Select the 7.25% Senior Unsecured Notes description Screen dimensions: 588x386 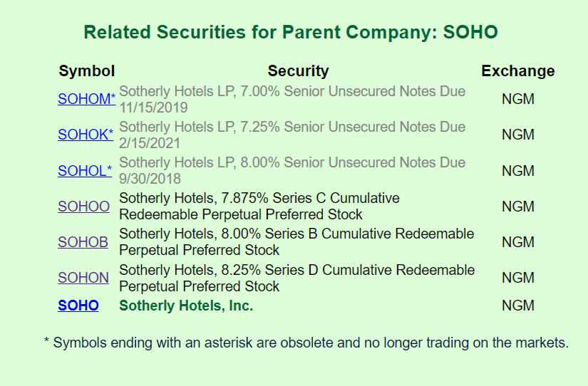[292, 135]
